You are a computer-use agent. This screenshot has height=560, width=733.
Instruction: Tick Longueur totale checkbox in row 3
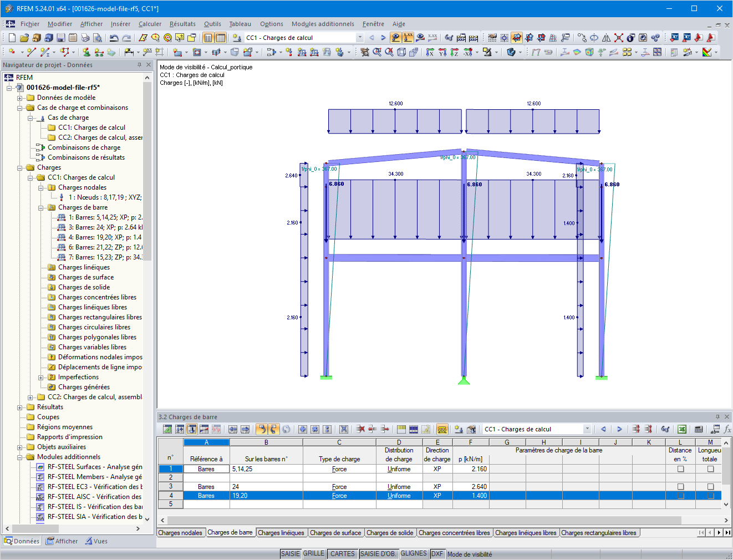pyautogui.click(x=710, y=487)
